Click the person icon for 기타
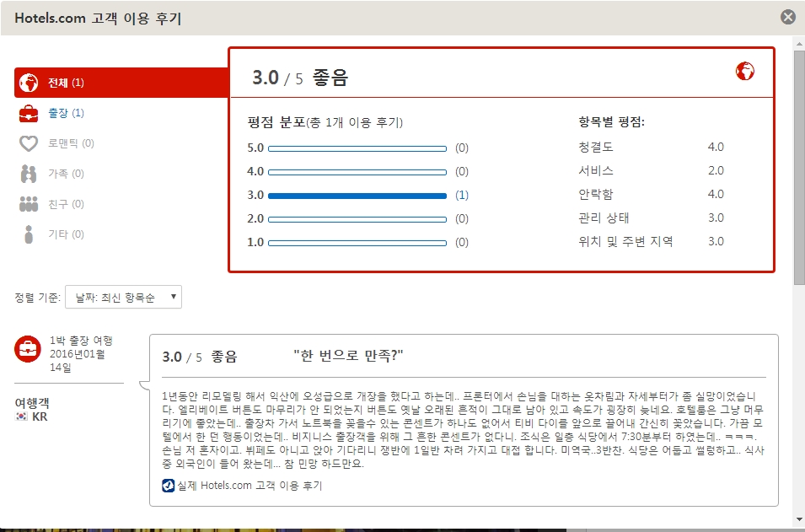805x532 pixels. (29, 234)
